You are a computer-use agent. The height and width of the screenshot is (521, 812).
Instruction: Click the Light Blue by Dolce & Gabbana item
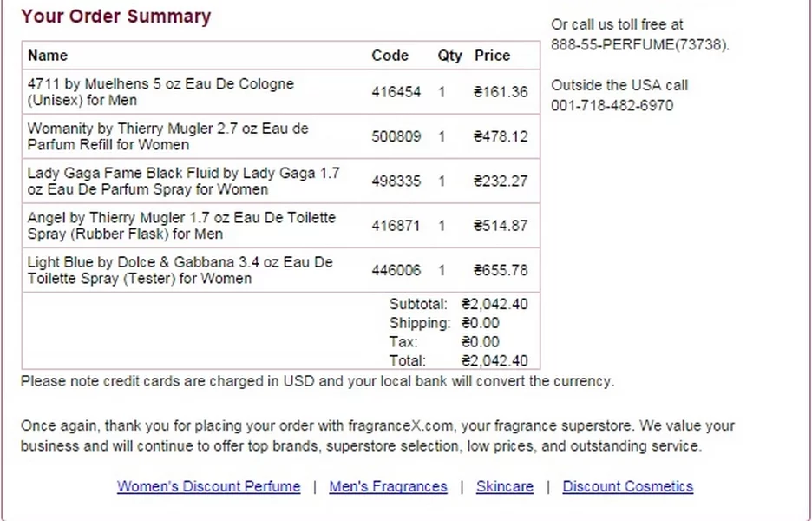pos(180,270)
